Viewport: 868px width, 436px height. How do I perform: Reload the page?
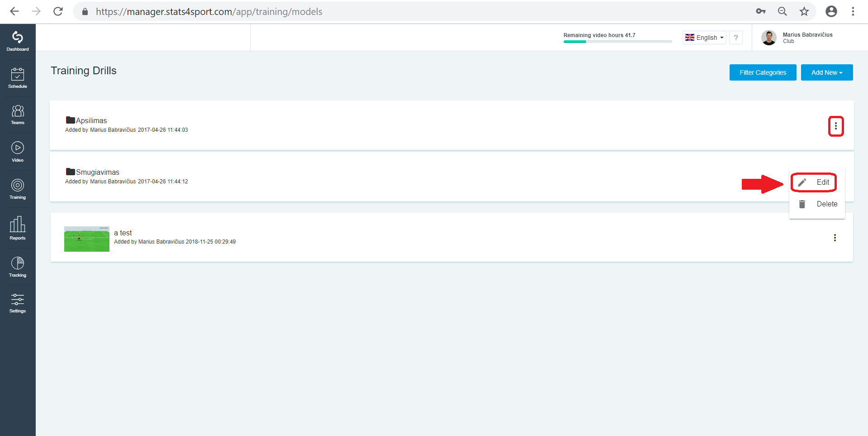(x=58, y=11)
